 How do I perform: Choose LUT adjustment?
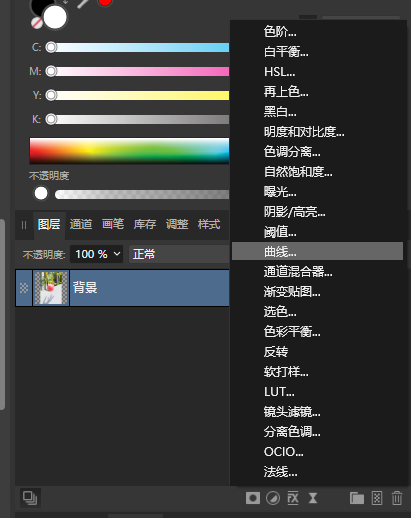tap(318, 392)
